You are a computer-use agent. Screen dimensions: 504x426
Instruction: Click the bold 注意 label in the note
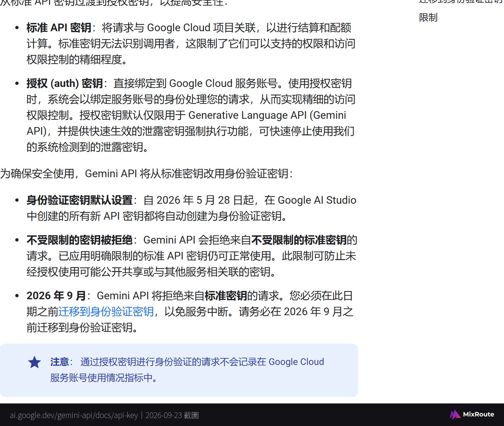point(60,362)
